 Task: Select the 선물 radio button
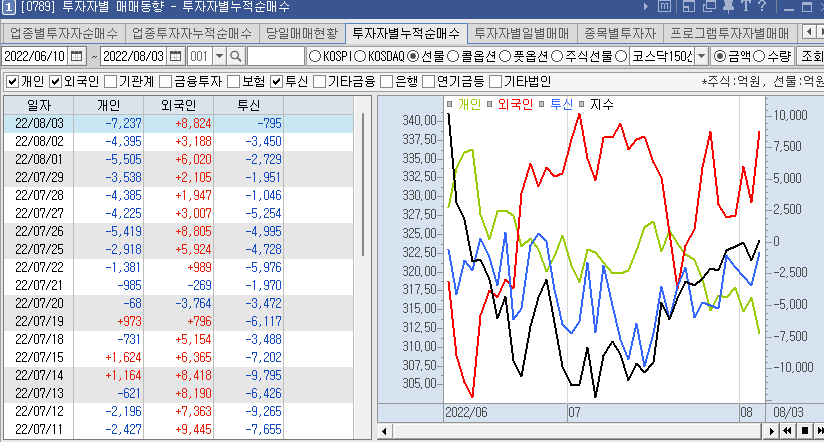tap(413, 56)
